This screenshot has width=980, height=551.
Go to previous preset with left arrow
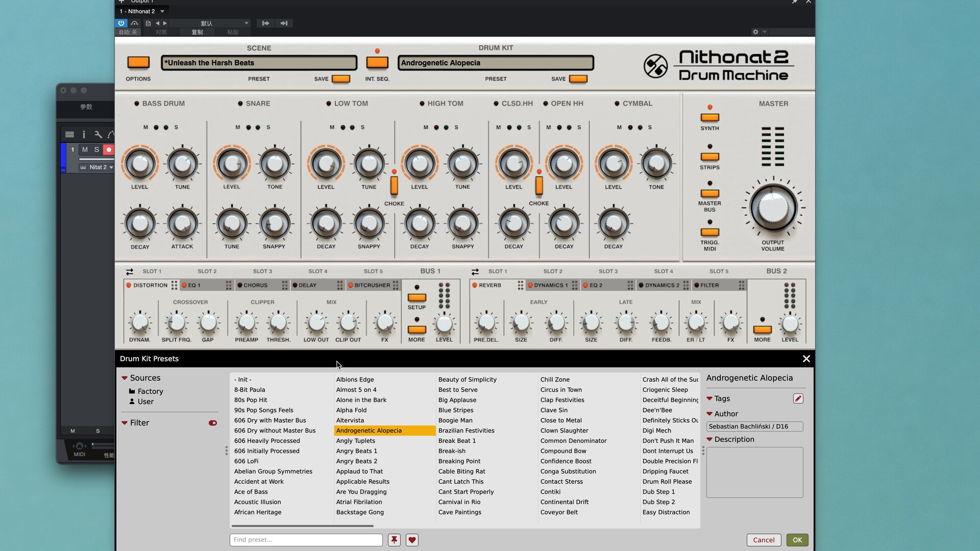[157, 23]
